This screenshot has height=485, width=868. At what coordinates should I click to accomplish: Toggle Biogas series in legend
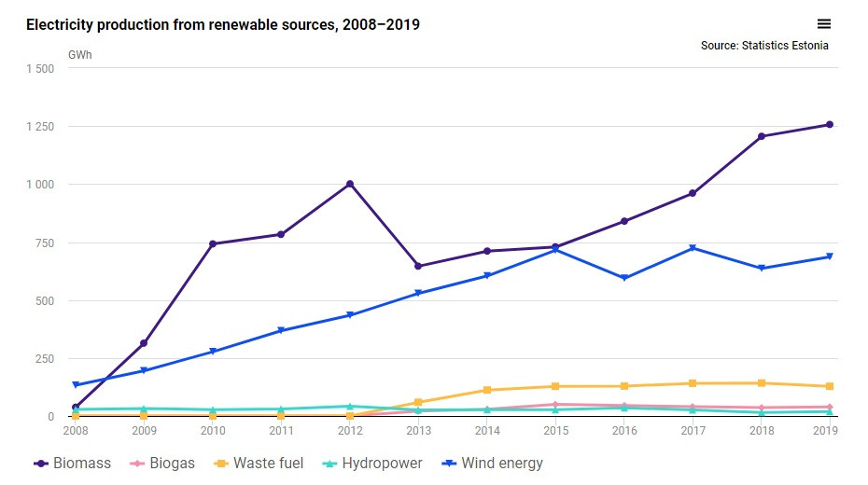[x=173, y=464]
